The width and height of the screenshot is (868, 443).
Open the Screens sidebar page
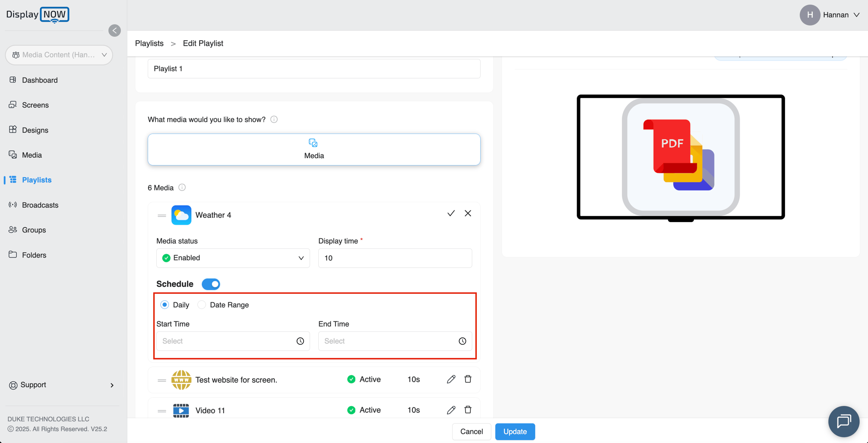[x=35, y=105]
